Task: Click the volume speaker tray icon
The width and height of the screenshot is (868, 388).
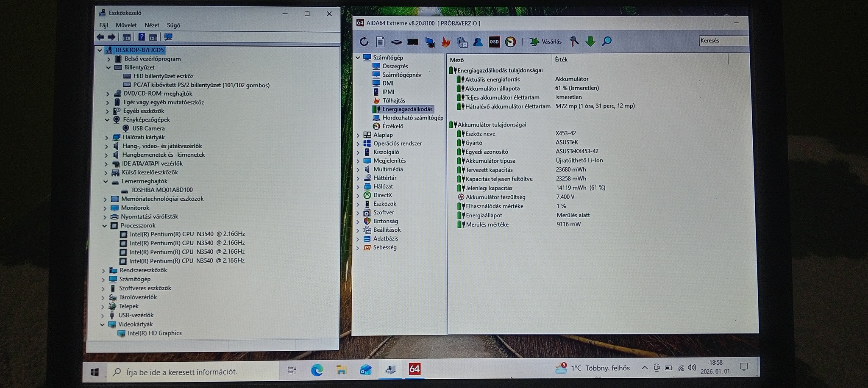Action: 692,368
